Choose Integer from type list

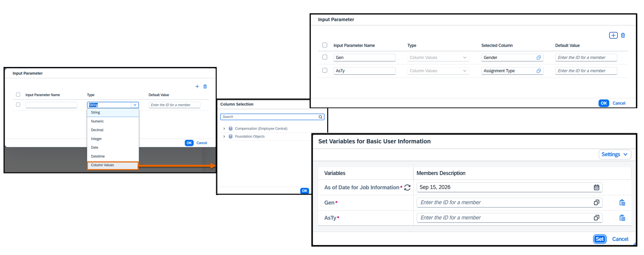click(113, 139)
